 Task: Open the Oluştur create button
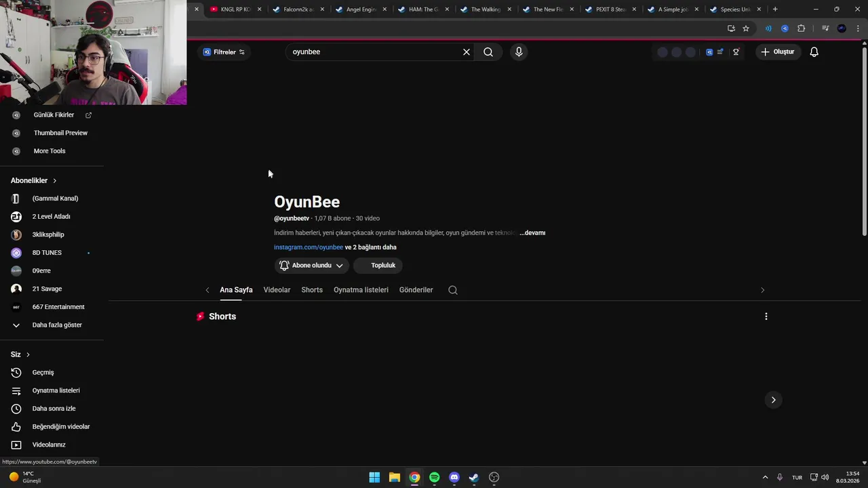[777, 52]
